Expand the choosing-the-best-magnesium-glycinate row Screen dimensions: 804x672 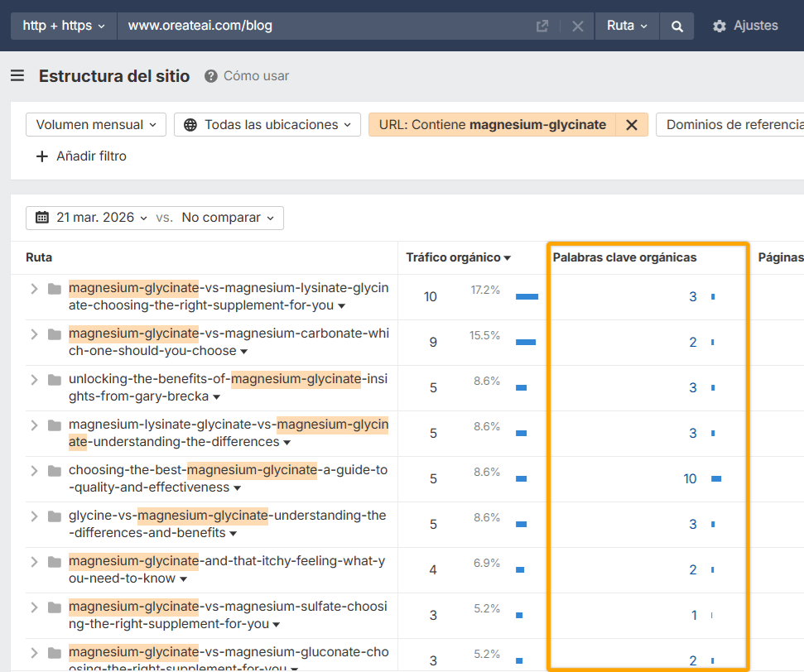pyautogui.click(x=34, y=471)
